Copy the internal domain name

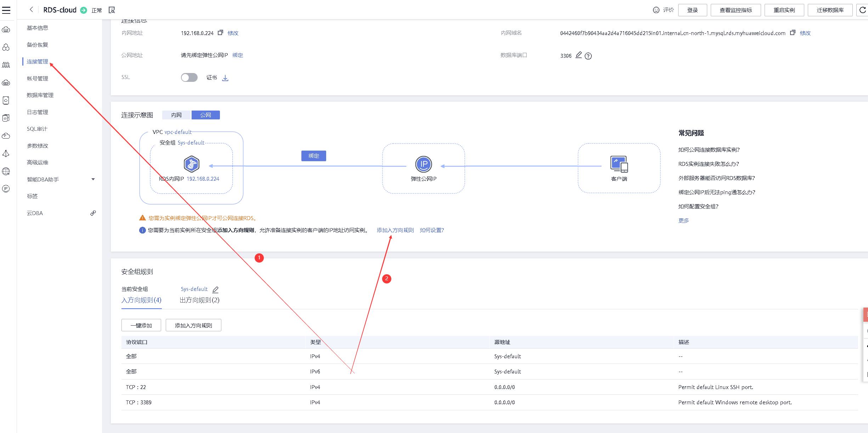coord(793,33)
